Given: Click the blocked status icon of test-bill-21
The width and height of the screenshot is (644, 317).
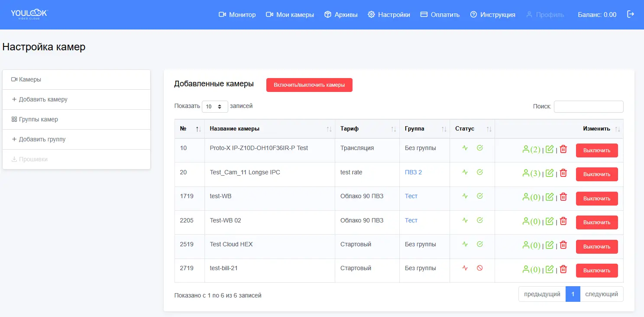Looking at the screenshot, I should 480,268.
